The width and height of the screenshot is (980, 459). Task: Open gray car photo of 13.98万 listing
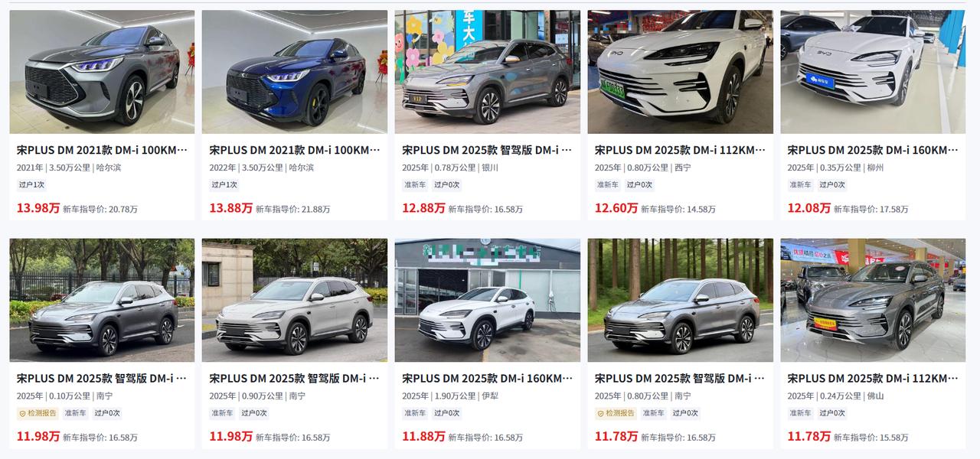point(102,72)
